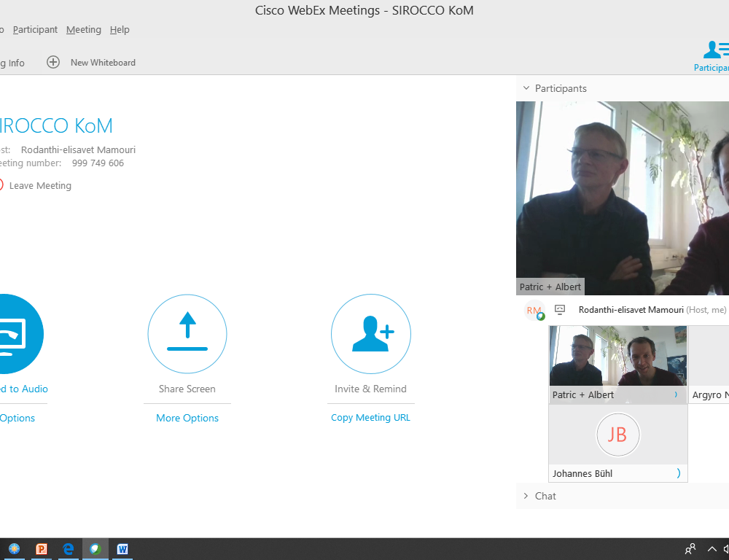The height and width of the screenshot is (560, 729).
Task: Click the Connect to Audio circle icon
Action: 15,334
